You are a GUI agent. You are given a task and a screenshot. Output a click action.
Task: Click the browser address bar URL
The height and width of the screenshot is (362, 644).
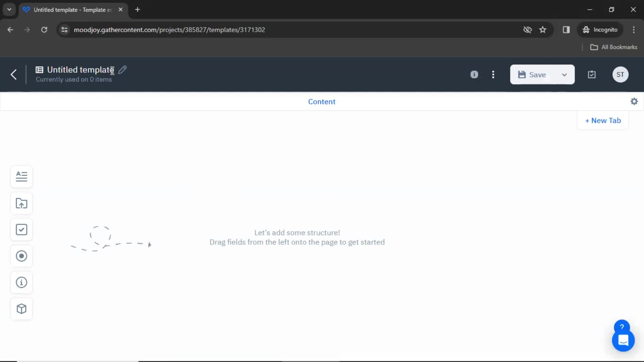point(169,30)
